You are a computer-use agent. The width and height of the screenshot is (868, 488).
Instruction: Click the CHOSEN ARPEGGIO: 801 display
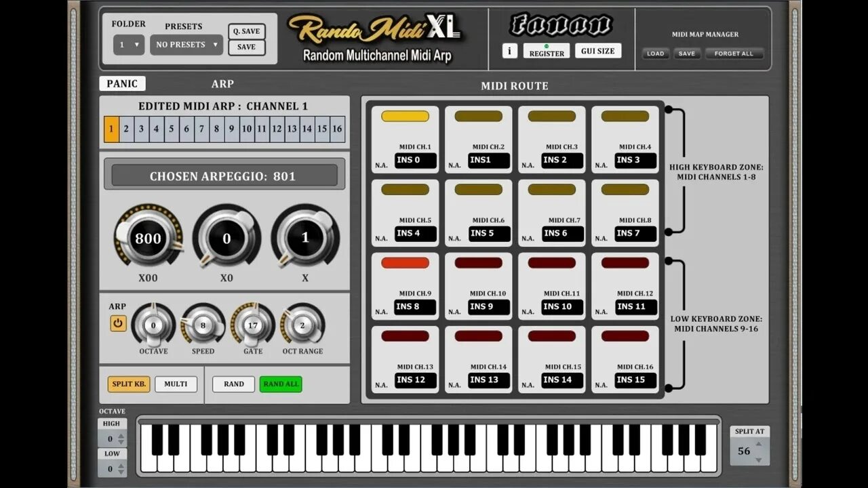click(x=224, y=176)
